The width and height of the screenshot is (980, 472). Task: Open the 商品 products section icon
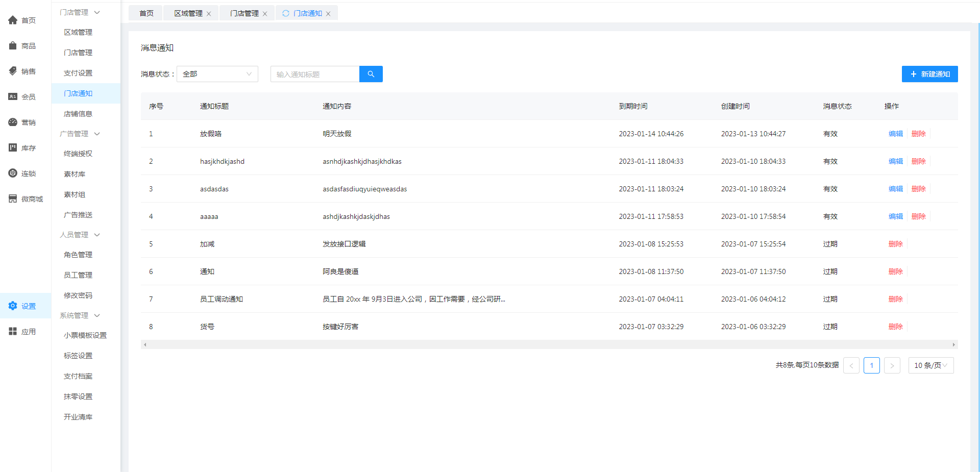click(13, 46)
